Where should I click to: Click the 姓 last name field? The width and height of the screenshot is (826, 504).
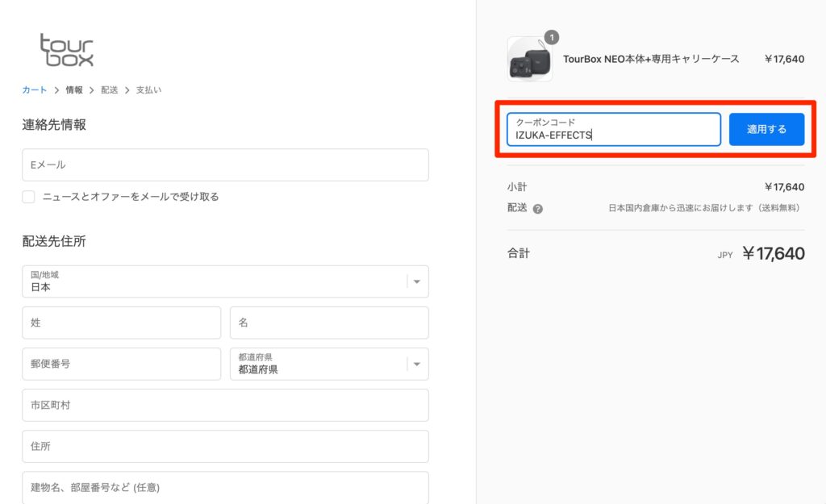(x=122, y=323)
